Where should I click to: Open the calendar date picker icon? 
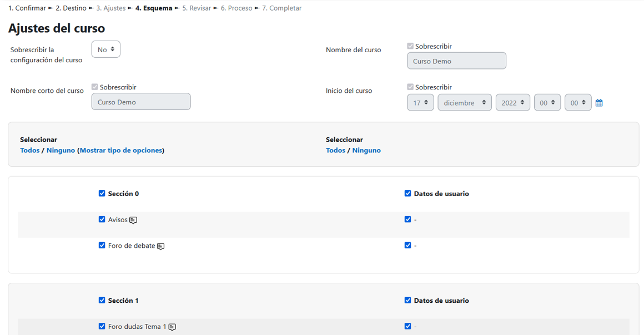(x=599, y=103)
